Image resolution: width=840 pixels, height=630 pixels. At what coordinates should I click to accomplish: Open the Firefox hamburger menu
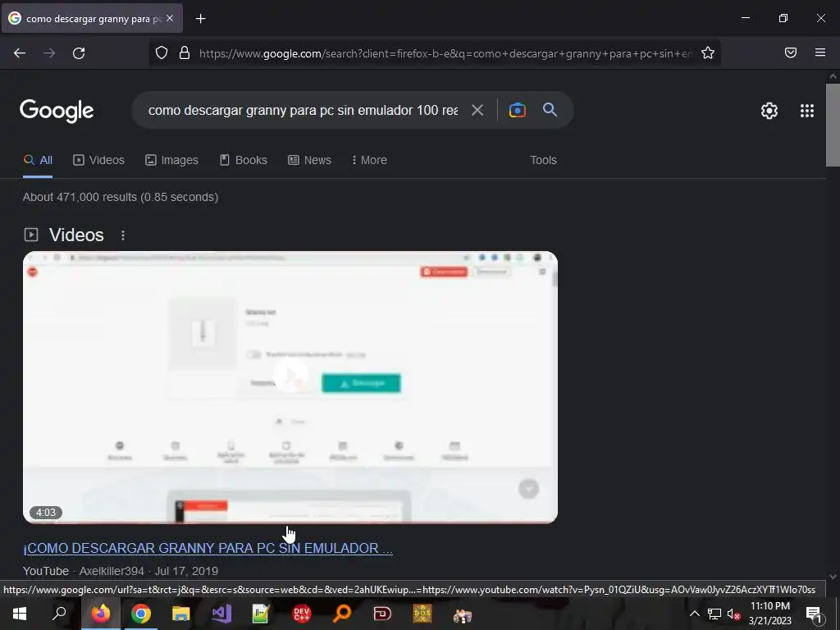(x=819, y=52)
